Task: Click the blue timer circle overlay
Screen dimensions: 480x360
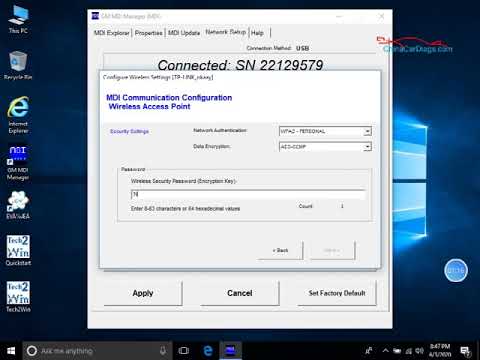Action: [456, 270]
